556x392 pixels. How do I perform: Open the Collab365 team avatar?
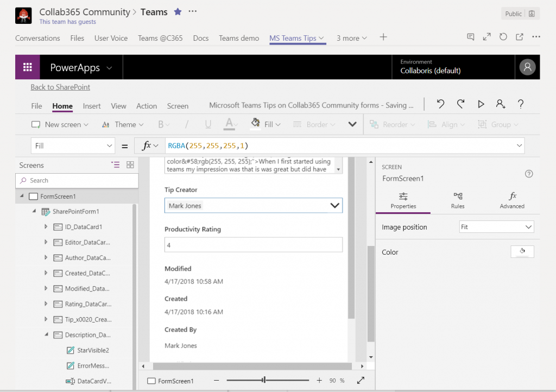[x=23, y=16]
